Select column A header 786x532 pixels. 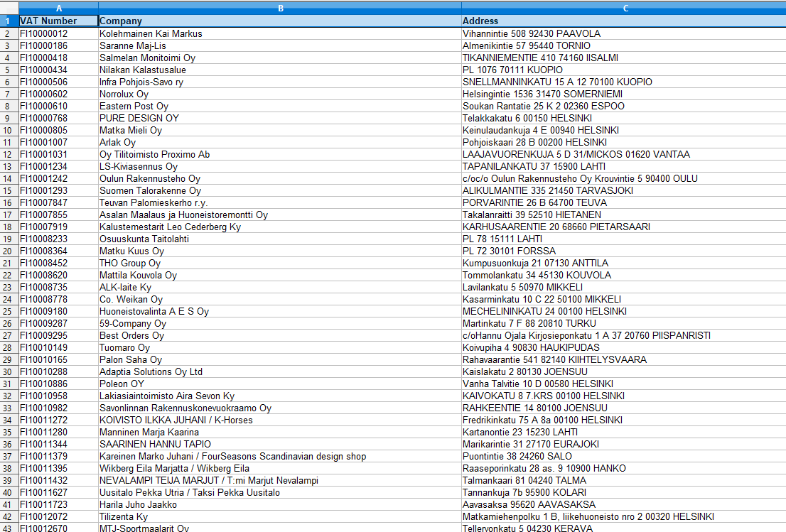pyautogui.click(x=59, y=8)
